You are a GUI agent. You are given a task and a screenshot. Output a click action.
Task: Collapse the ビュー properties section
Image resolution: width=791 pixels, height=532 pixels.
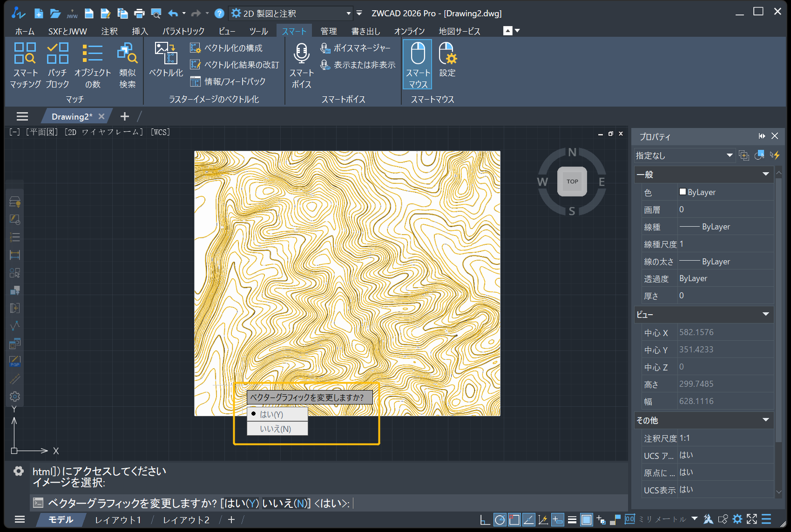(x=765, y=314)
